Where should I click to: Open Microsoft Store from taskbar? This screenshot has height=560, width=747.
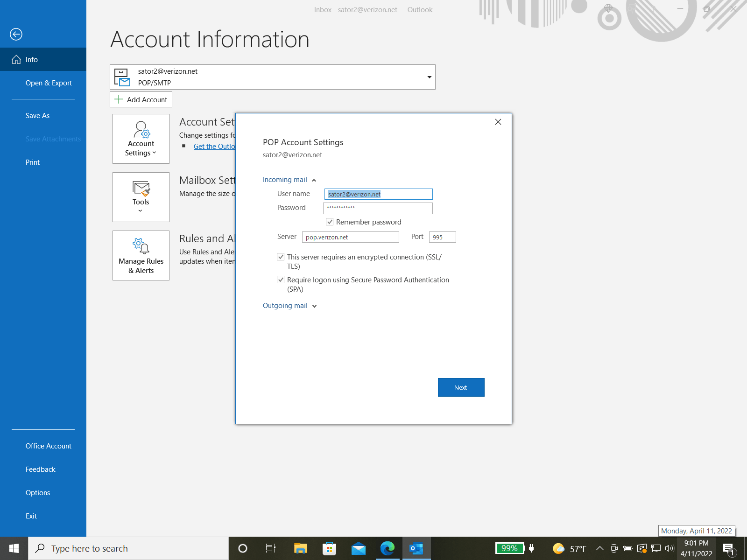coord(329,548)
